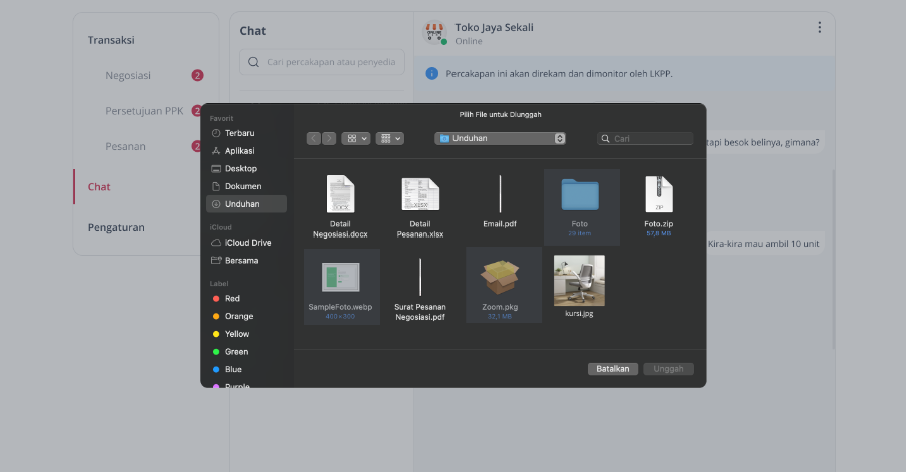Image resolution: width=906 pixels, height=472 pixels.
Task: Click the Batalkan button
Action: coord(613,369)
